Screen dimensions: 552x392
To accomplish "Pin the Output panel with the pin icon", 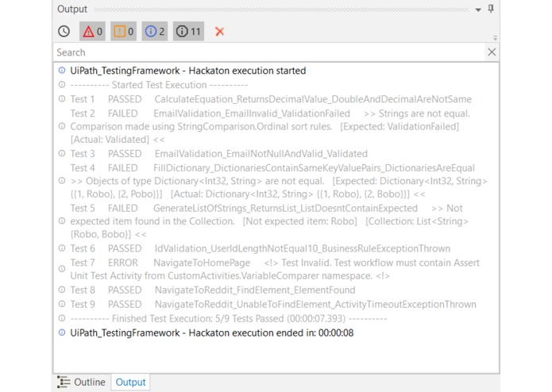I will tap(491, 9).
